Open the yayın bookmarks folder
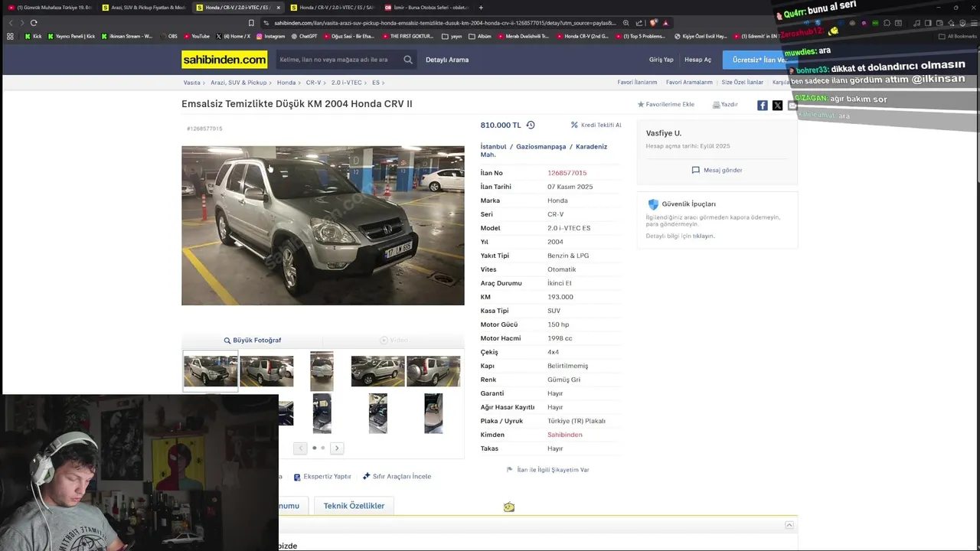Viewport: 980px width, 551px height. click(452, 36)
